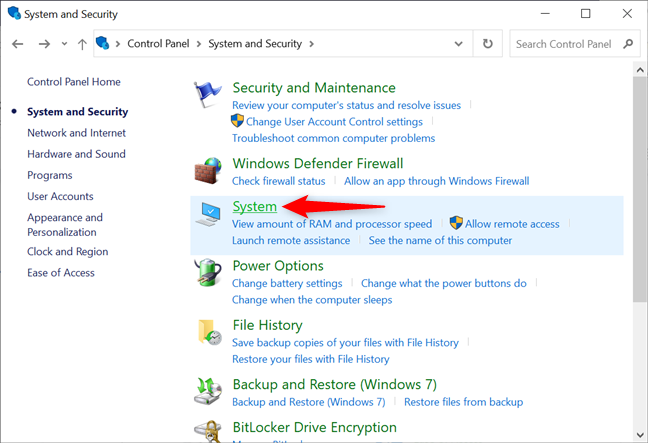The height and width of the screenshot is (443, 648).
Task: Click the Power Options battery icon
Action: point(208,273)
